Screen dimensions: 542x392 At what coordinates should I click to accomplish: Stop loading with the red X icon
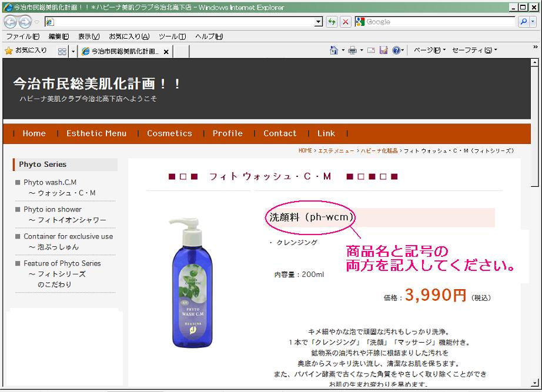[x=345, y=22]
